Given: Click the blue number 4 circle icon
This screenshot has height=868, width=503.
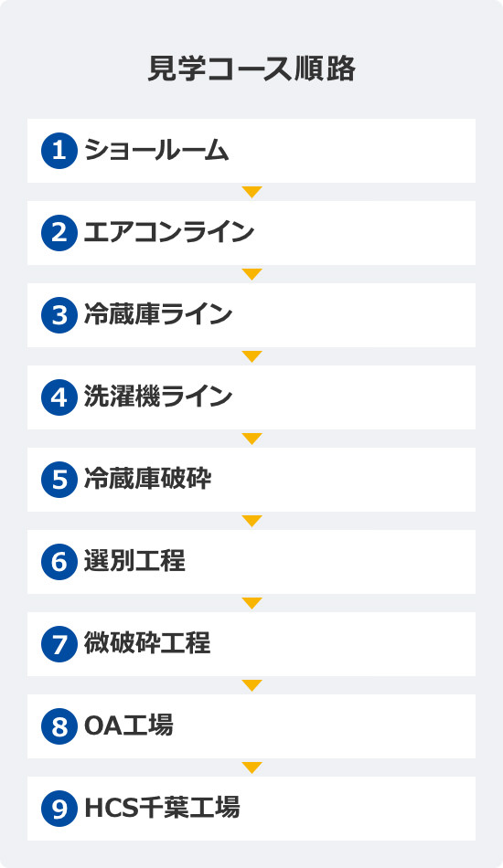Looking at the screenshot, I should coord(59,397).
